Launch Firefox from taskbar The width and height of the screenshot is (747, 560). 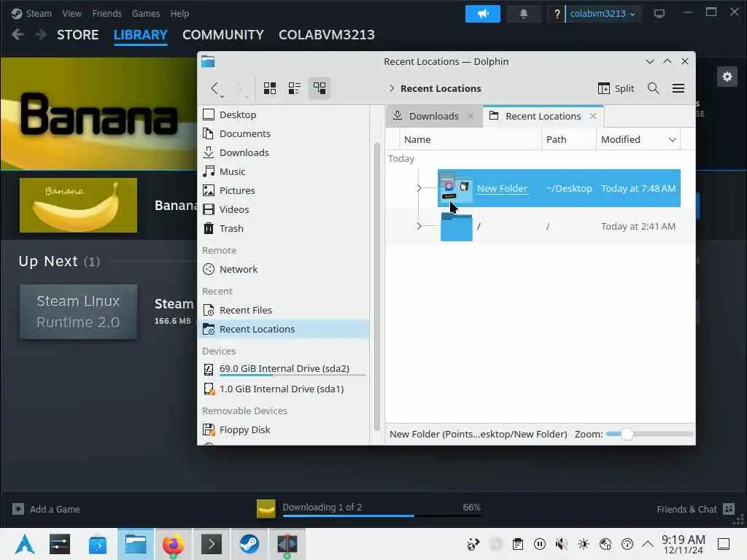coord(172,544)
